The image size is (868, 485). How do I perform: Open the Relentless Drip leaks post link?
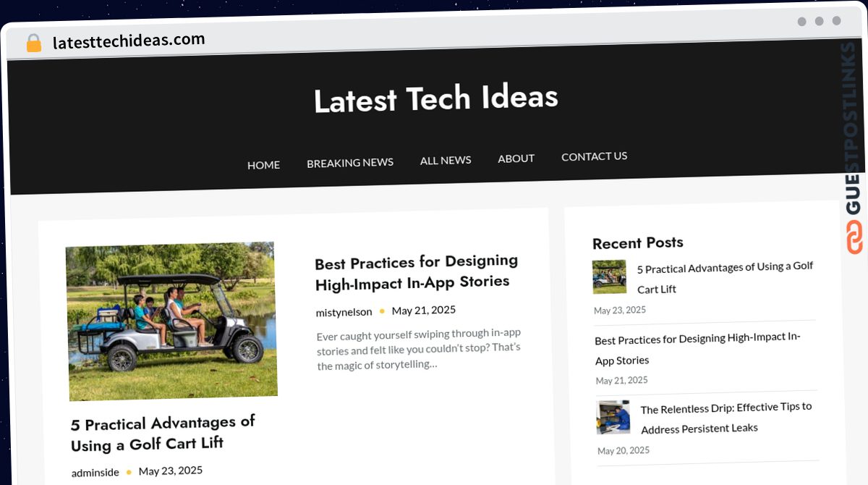click(x=726, y=418)
